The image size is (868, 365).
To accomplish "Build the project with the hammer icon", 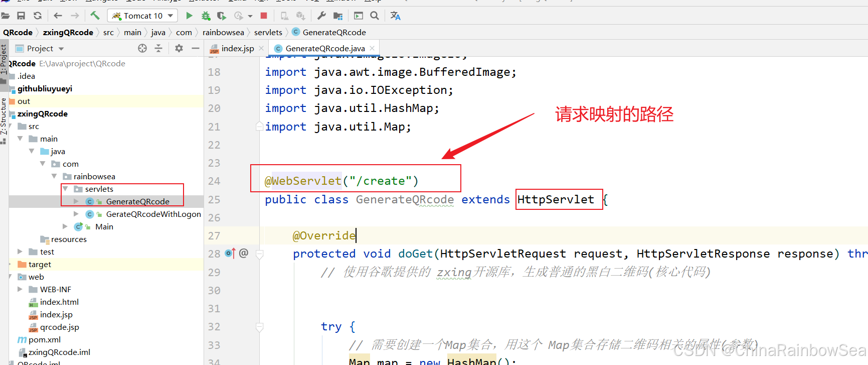I will coord(95,16).
